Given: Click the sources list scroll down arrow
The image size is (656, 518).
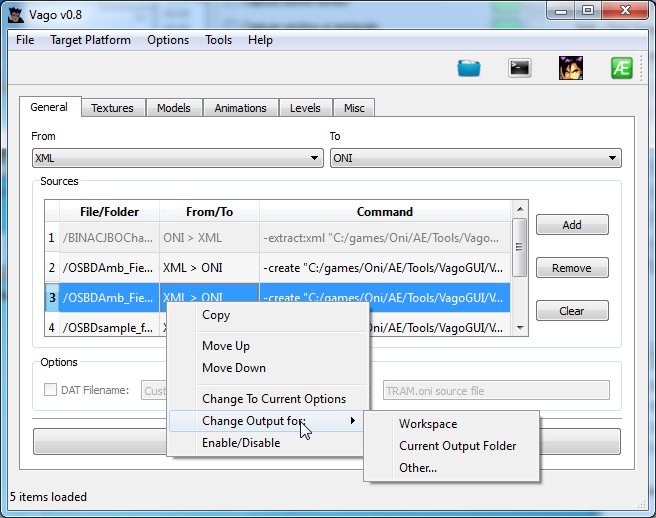Looking at the screenshot, I should pyautogui.click(x=520, y=328).
